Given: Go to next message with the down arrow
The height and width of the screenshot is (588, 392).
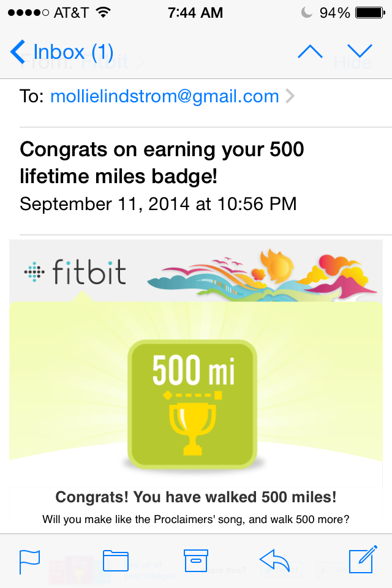Looking at the screenshot, I should 360,51.
